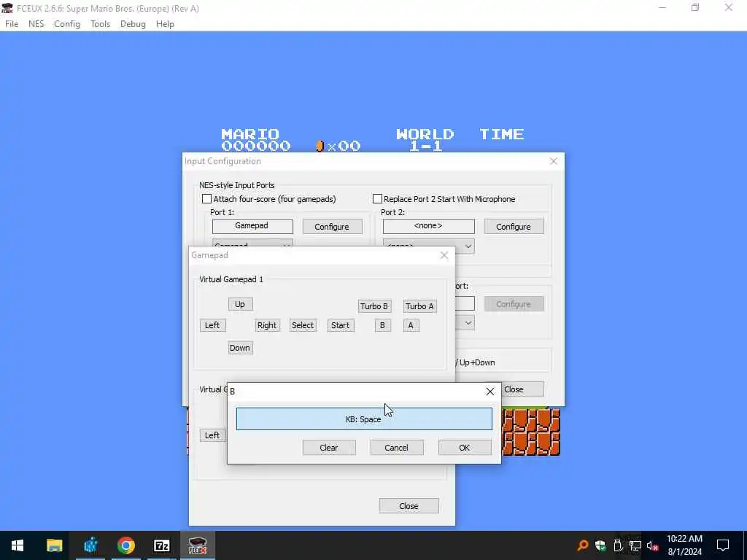
Task: Click Cancel in the B key dialog
Action: pos(396,448)
